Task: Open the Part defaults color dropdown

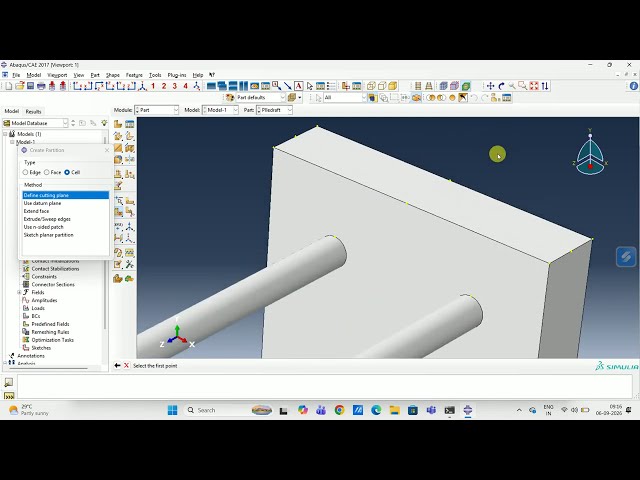Action: [x=260, y=98]
